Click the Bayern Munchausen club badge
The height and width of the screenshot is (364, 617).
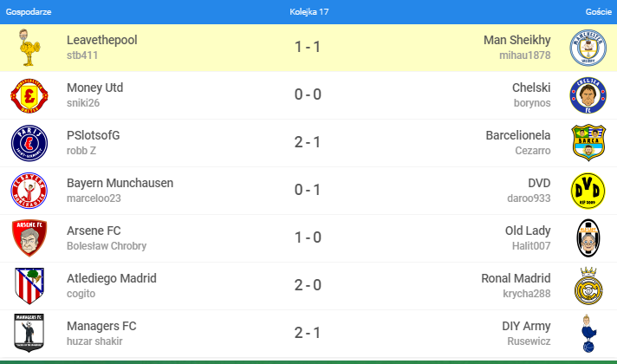(29, 191)
